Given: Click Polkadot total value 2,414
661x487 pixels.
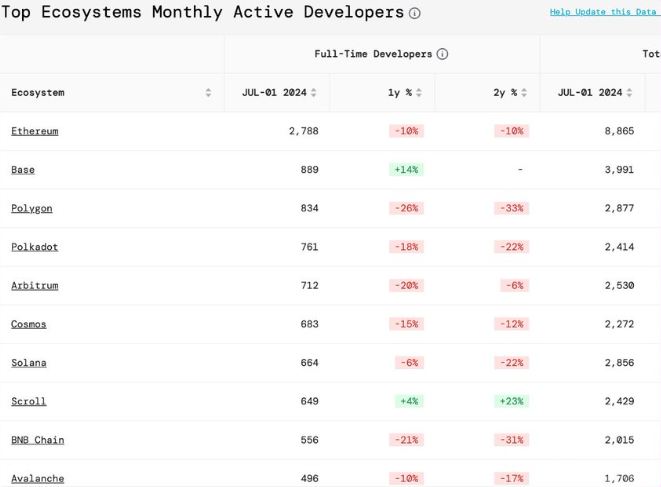Looking at the screenshot, I should [619, 247].
